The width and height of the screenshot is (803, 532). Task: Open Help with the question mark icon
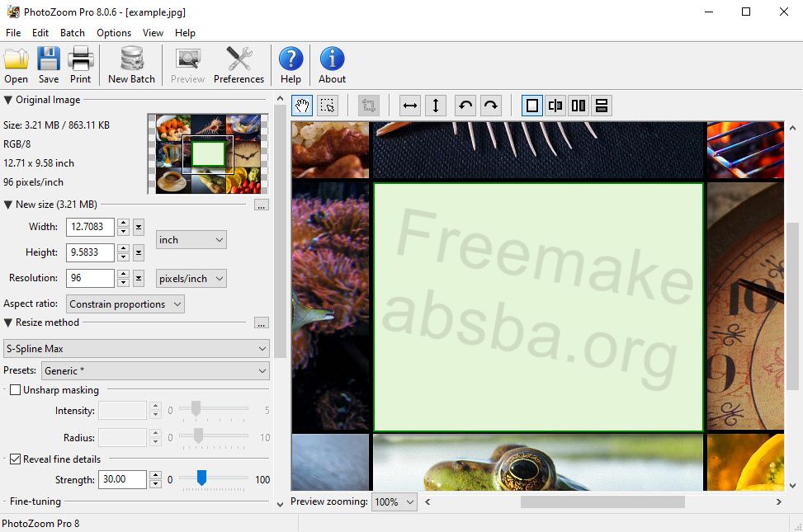[290, 65]
